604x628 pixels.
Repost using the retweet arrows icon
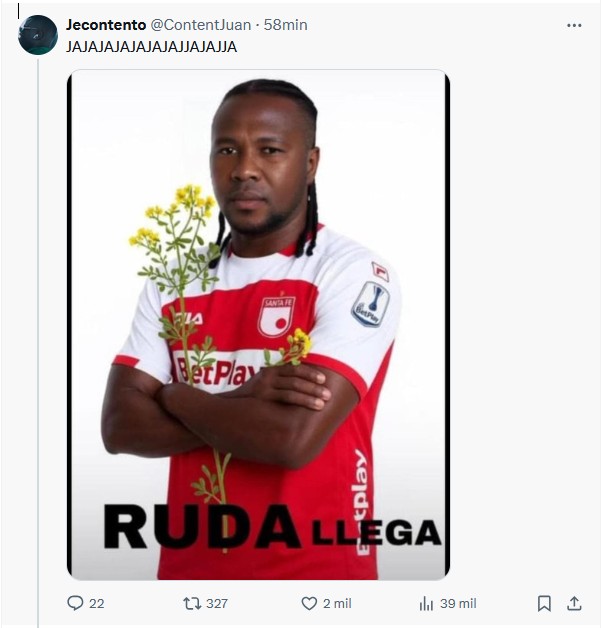pyautogui.click(x=192, y=603)
